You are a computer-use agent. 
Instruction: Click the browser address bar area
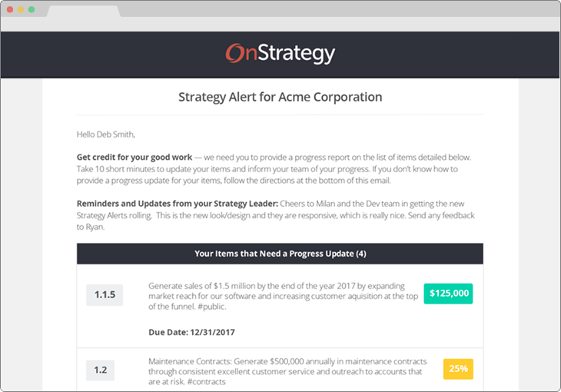(280, 24)
